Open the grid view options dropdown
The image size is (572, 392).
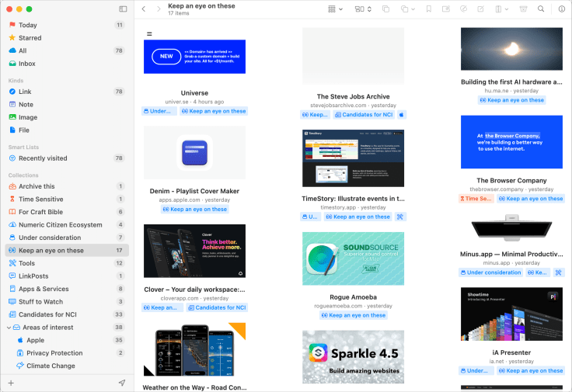point(335,9)
